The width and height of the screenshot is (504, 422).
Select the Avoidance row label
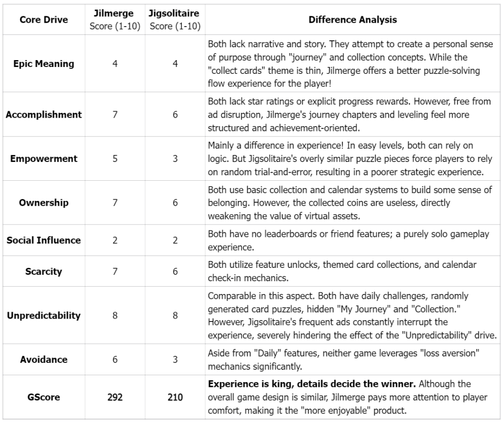coord(44,359)
